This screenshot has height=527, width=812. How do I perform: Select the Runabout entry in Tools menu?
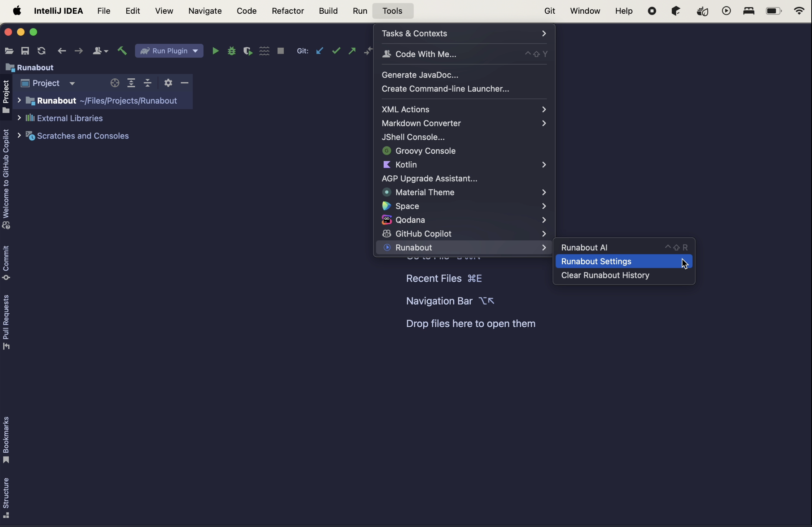coord(464,248)
